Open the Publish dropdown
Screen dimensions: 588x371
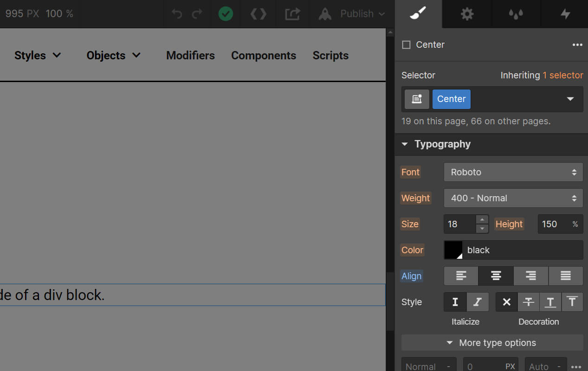(363, 14)
